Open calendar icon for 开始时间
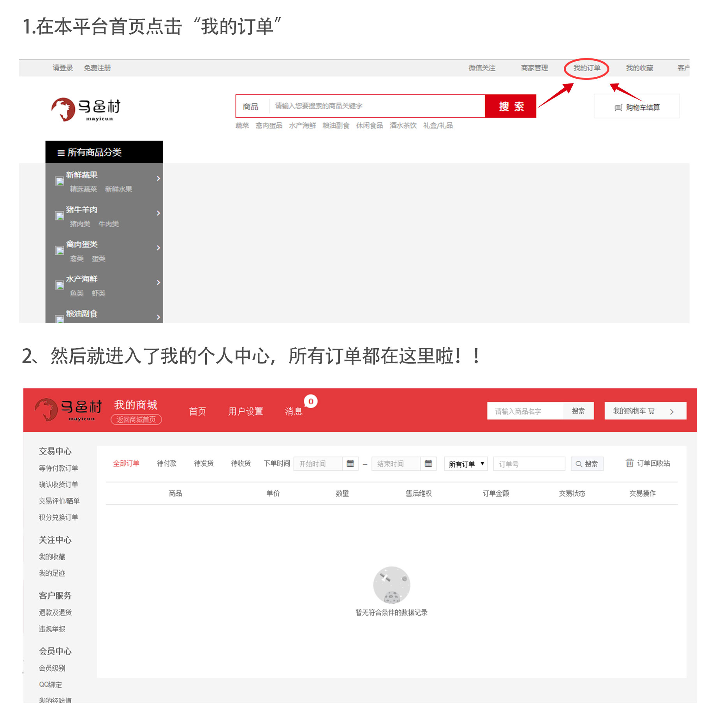This screenshot has width=725, height=728. pos(350,464)
